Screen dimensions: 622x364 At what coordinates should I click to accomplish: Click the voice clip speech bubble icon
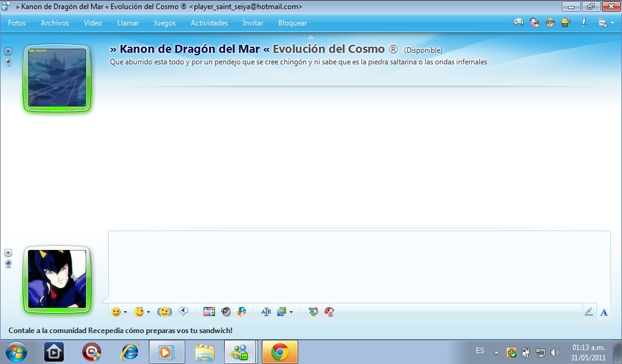pos(183,312)
